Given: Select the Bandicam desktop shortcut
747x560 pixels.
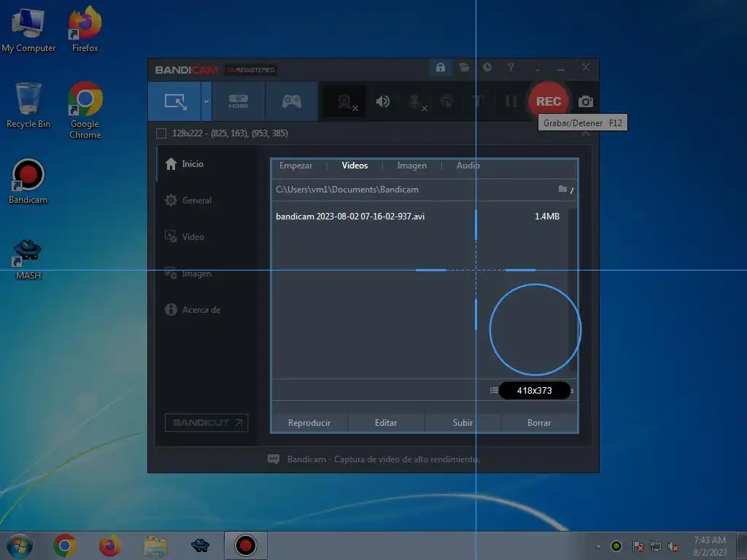Looking at the screenshot, I should pyautogui.click(x=28, y=182).
